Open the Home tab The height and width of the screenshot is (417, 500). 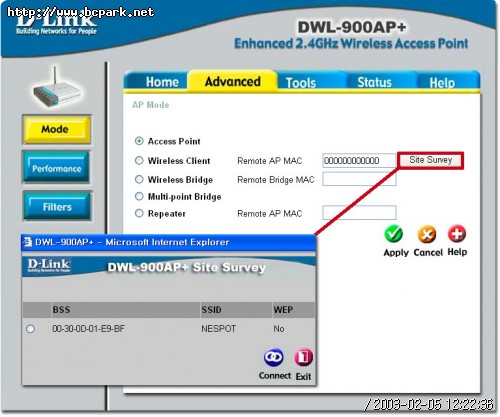pos(156,82)
